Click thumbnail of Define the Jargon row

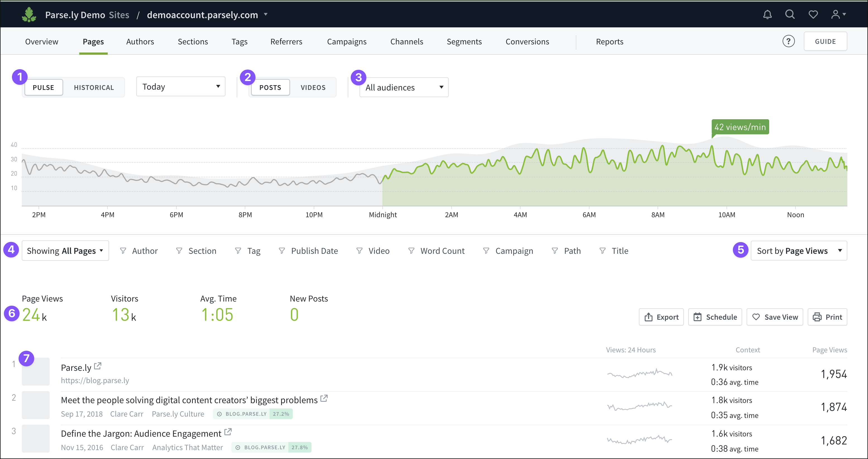click(36, 438)
